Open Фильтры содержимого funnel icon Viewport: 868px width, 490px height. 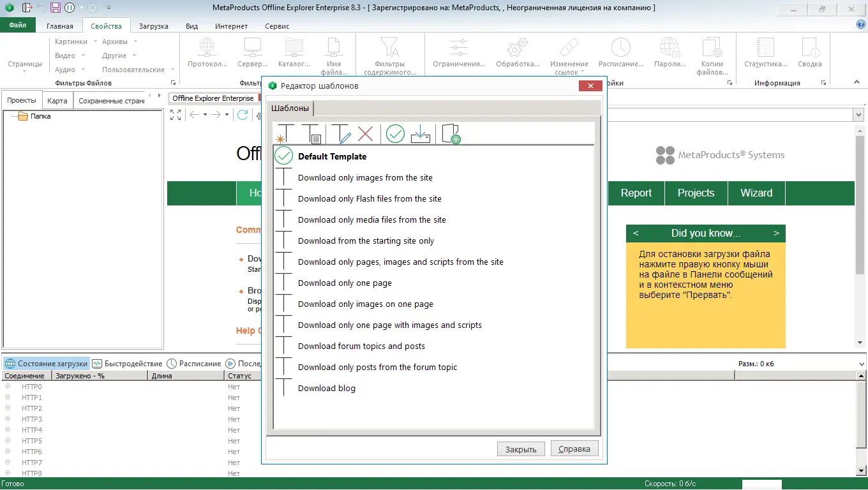(390, 56)
